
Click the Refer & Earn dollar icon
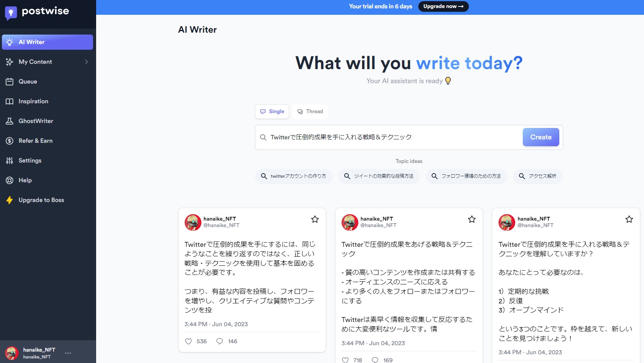[9, 141]
